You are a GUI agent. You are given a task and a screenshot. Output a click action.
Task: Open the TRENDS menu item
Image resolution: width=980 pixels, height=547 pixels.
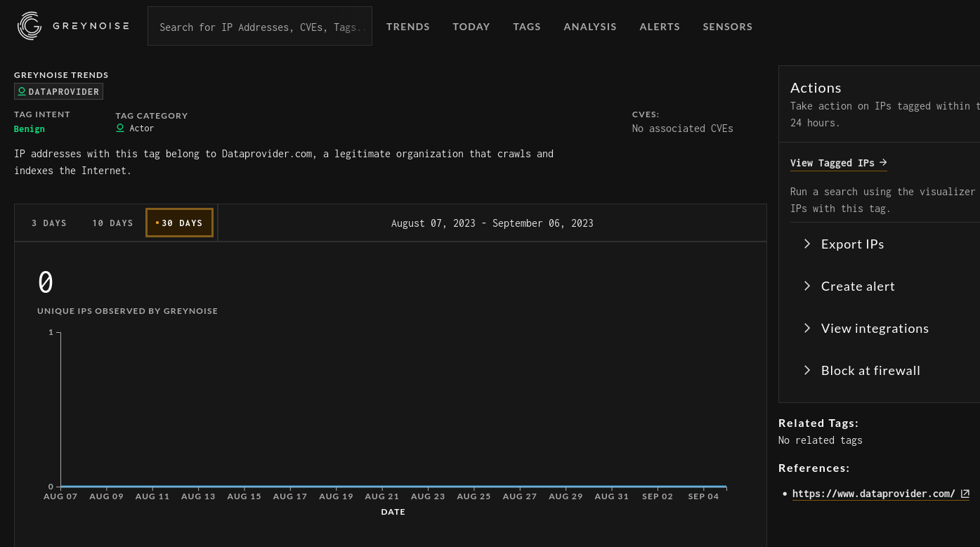point(407,27)
